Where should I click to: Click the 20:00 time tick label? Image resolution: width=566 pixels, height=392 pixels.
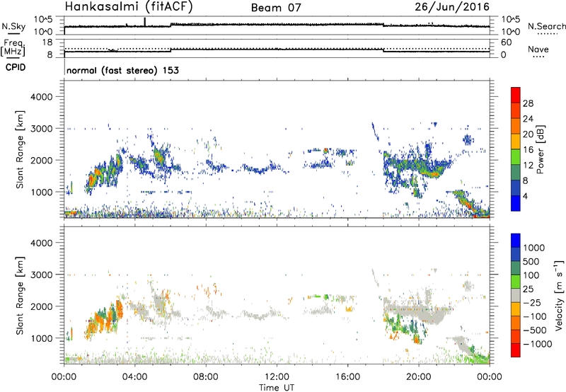point(419,377)
